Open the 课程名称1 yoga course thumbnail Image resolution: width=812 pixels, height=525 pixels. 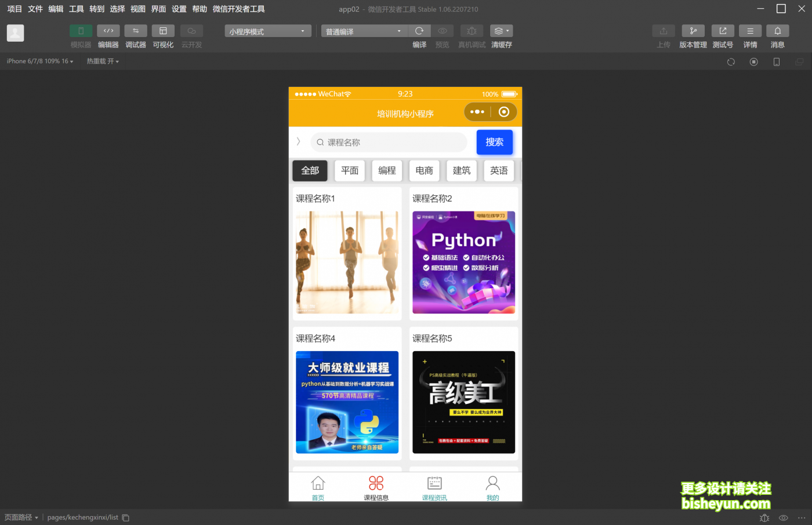[x=347, y=262]
